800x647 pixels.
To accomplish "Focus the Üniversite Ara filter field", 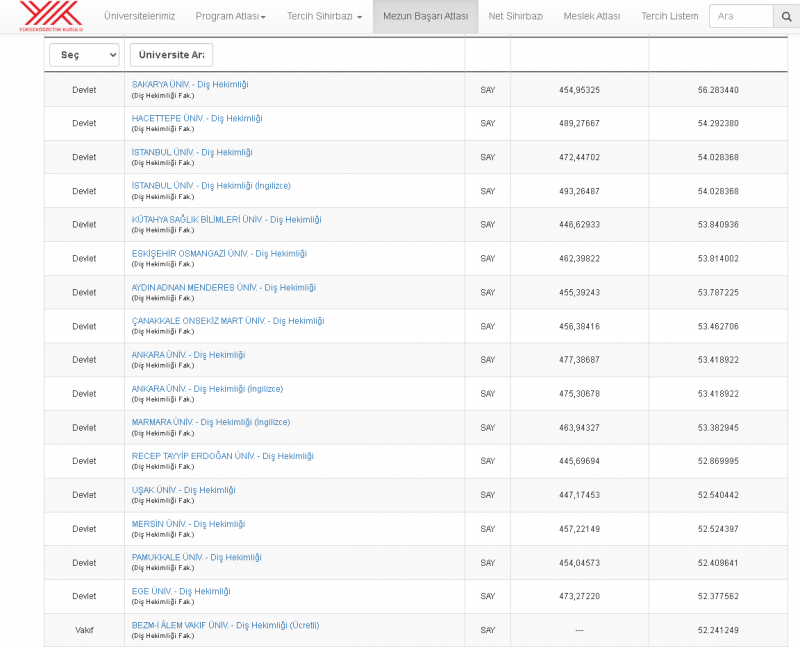I will click(x=171, y=55).
